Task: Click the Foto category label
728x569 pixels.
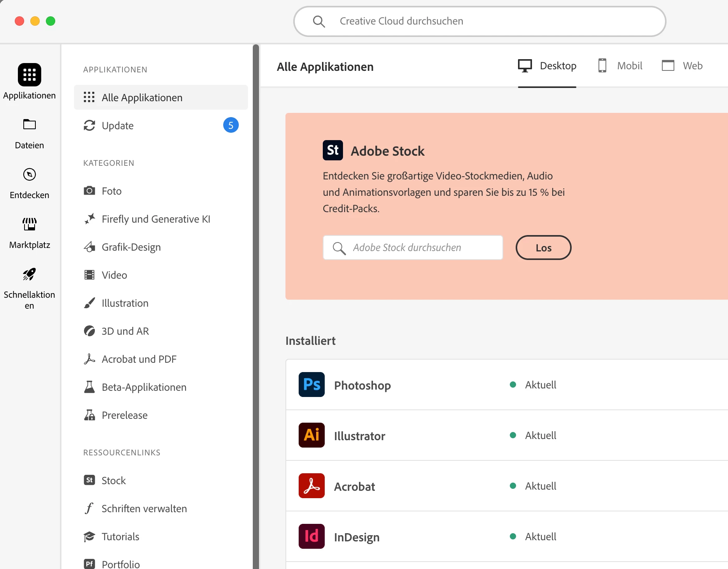Action: 112,191
